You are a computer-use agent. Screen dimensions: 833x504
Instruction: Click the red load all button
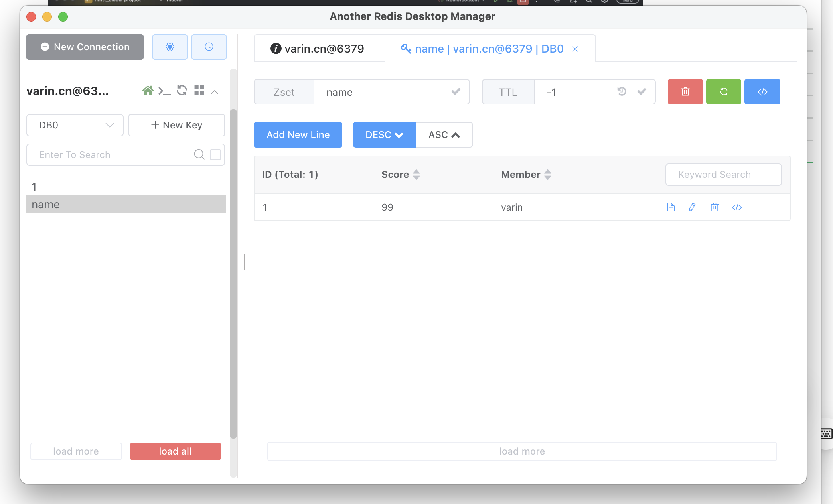click(x=176, y=451)
